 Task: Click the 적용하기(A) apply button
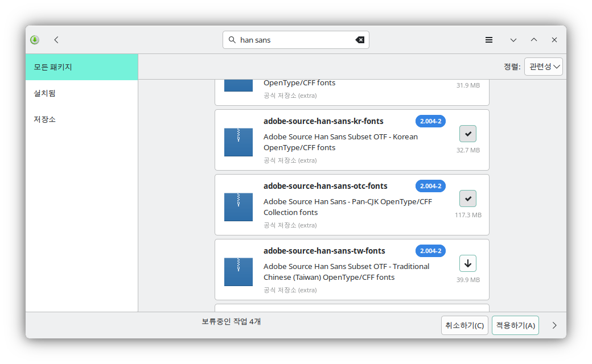[x=515, y=325]
